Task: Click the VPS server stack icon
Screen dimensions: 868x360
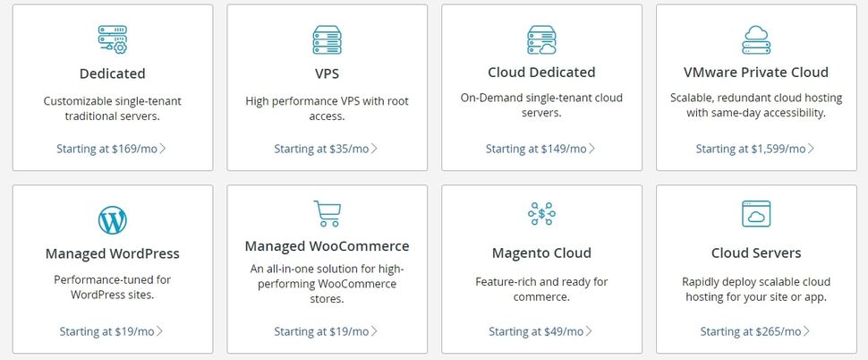Action: click(x=327, y=40)
